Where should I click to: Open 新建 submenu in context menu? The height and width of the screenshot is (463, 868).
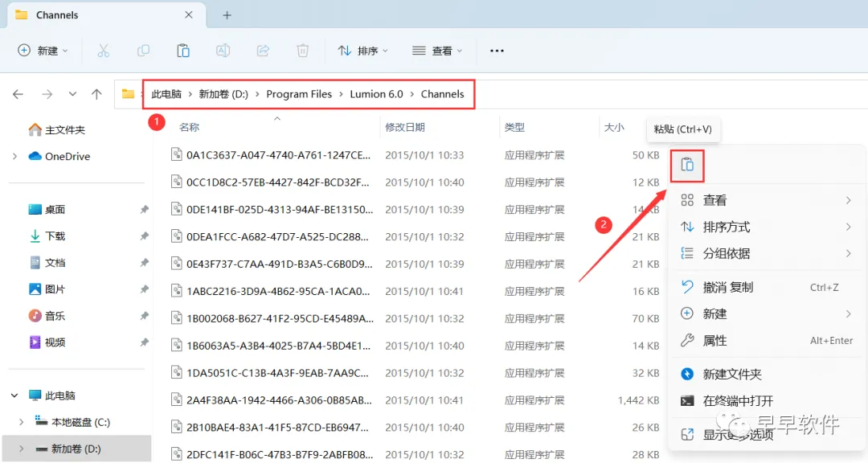(x=767, y=314)
